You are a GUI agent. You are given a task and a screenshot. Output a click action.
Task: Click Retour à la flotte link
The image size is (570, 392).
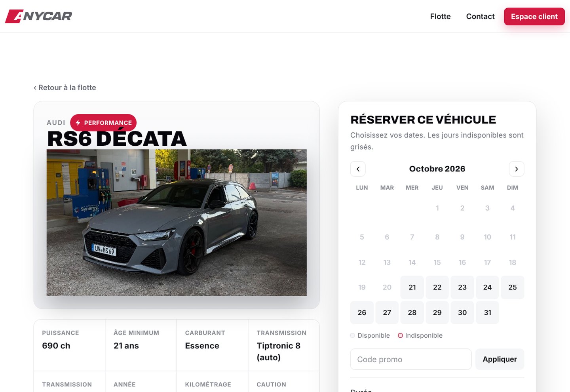pyautogui.click(x=65, y=88)
